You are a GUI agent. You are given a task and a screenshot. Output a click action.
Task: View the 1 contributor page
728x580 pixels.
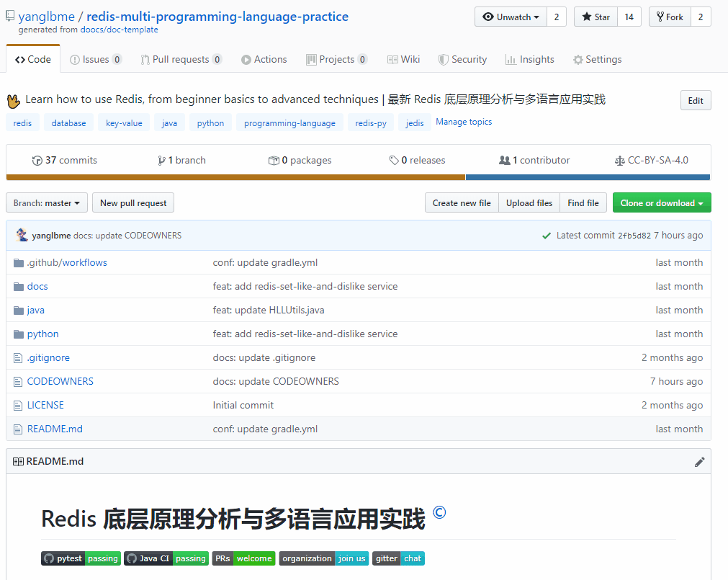534,160
